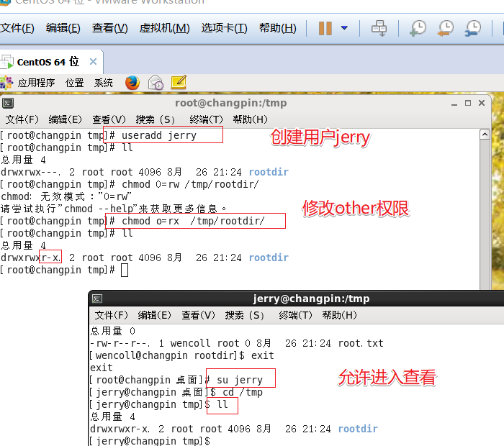
Task: Click 'su jerry' command in jerry terminal
Action: click(240, 380)
